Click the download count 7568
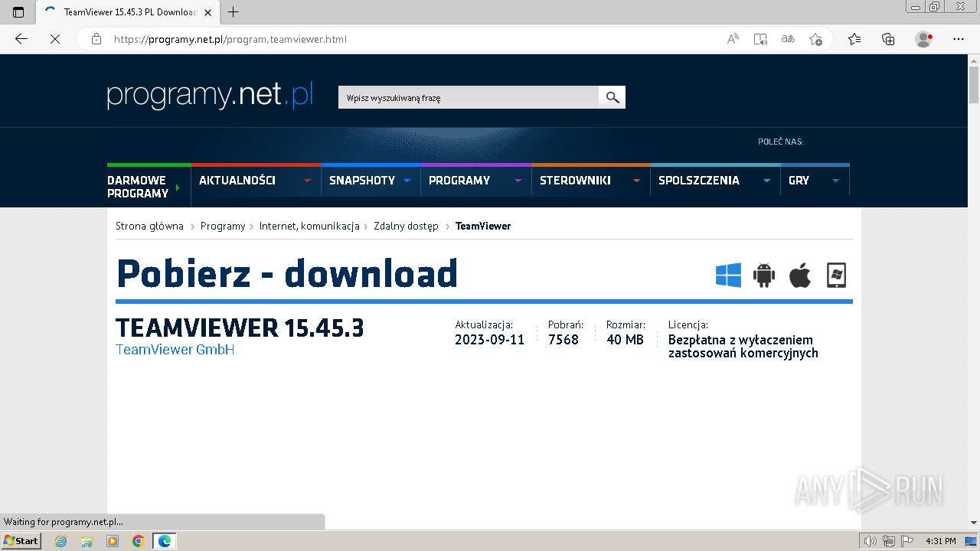980x551 pixels. [x=563, y=340]
